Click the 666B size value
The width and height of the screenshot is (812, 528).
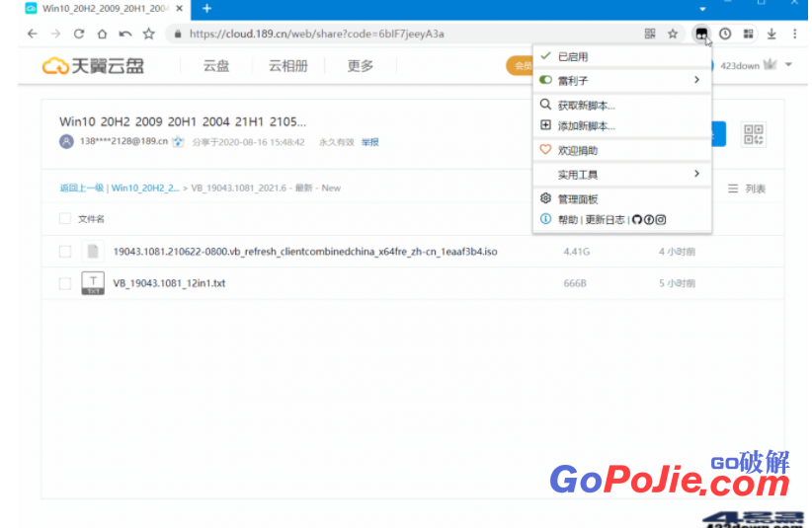(575, 283)
